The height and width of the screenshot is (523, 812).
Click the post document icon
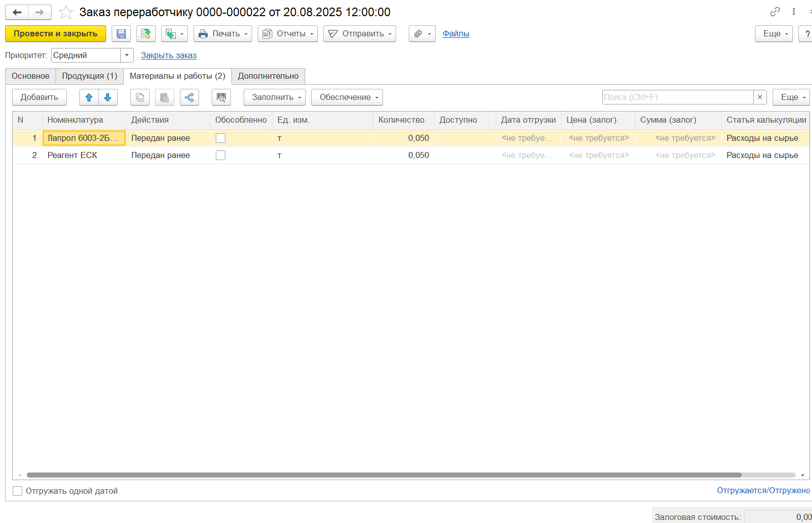coord(146,34)
